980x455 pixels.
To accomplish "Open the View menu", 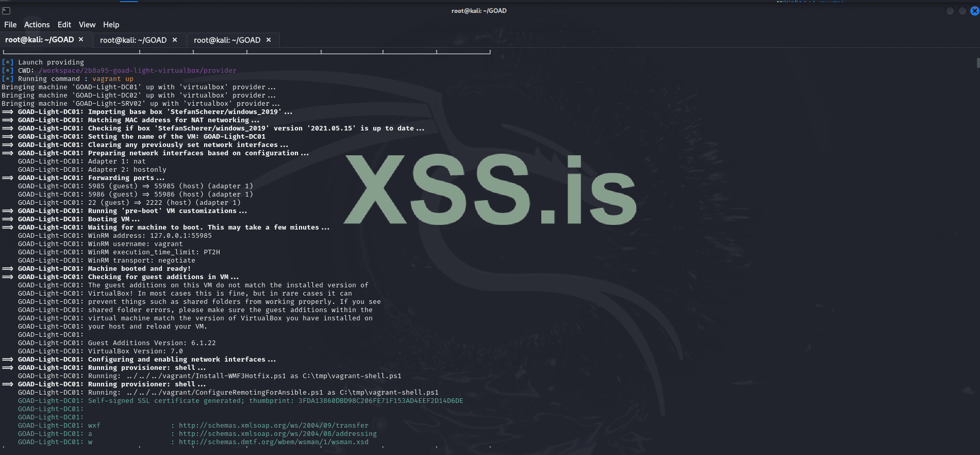I will [87, 25].
